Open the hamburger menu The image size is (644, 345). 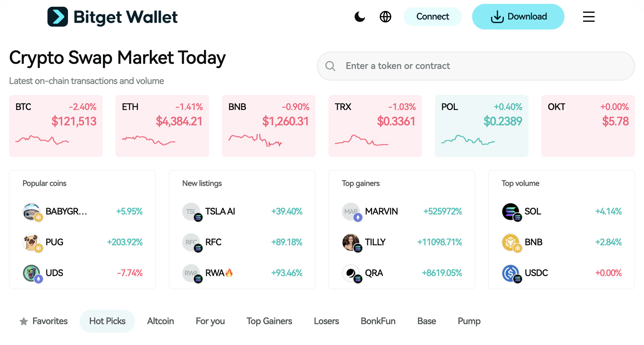coord(589,17)
